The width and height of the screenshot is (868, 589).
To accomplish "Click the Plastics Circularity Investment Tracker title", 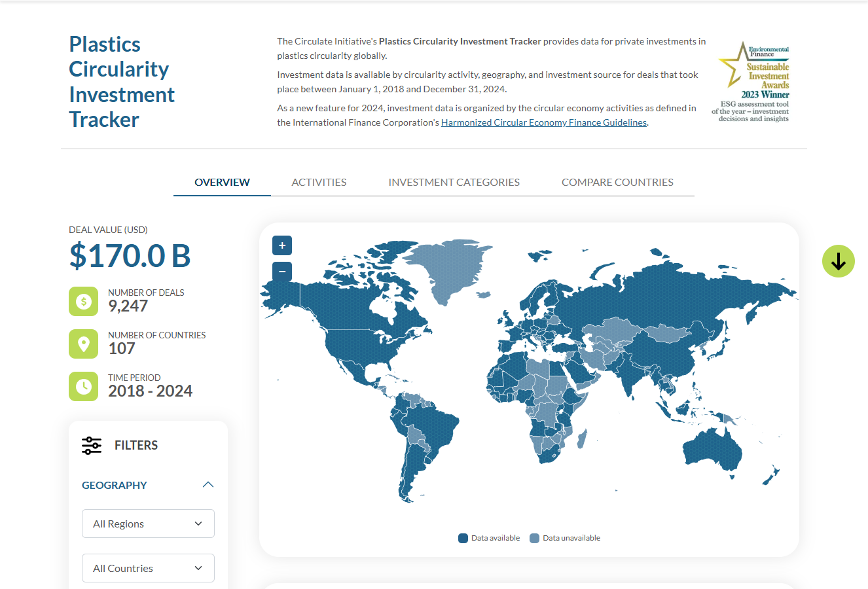I will click(x=121, y=82).
